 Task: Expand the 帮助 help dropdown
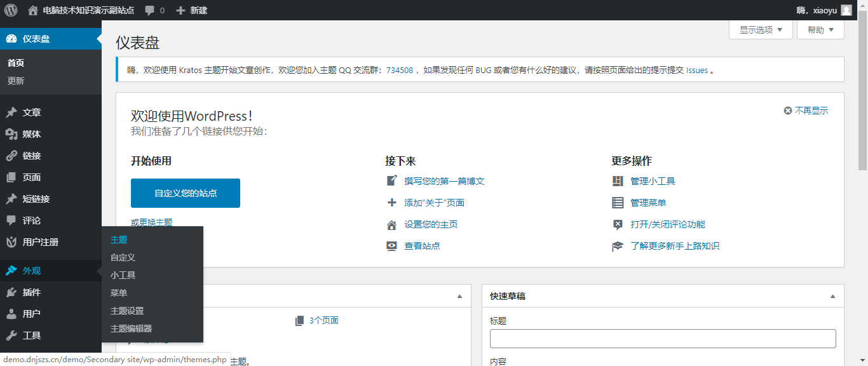(x=820, y=30)
